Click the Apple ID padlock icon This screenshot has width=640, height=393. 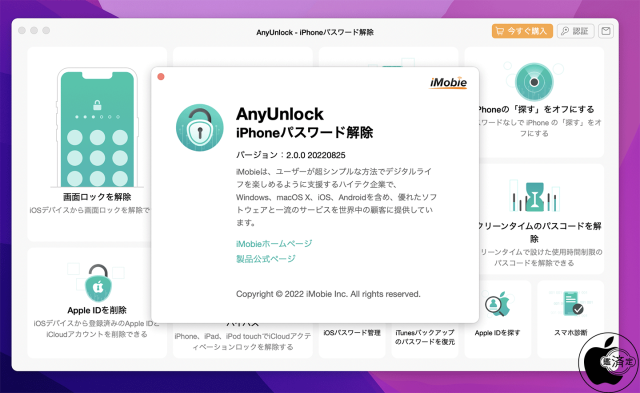tap(98, 283)
